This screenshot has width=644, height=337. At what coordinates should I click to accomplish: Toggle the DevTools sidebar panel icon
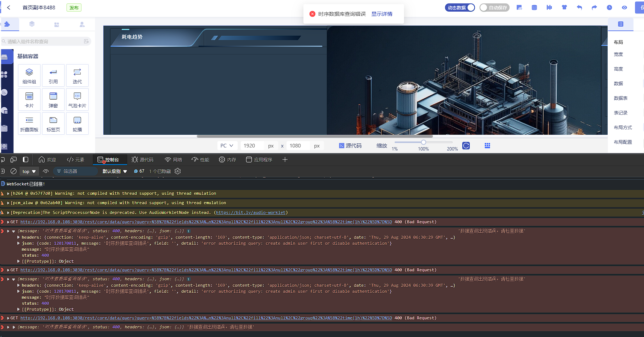click(x=26, y=159)
